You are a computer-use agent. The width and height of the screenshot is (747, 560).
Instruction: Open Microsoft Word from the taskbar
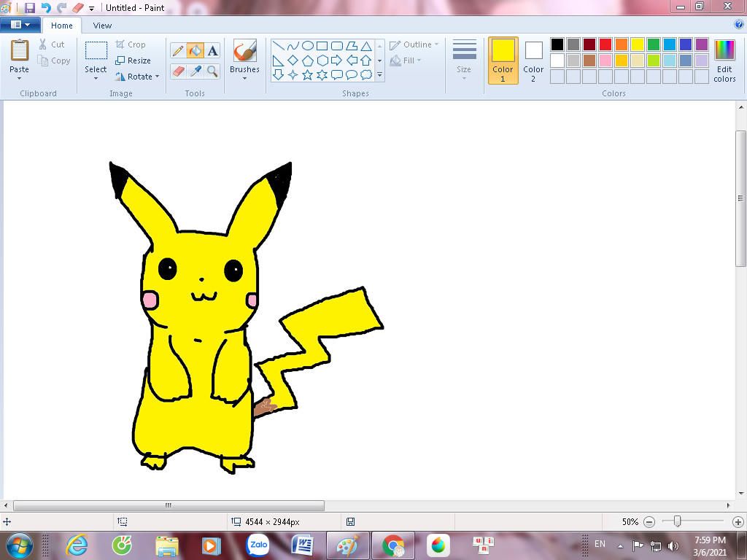tap(302, 545)
